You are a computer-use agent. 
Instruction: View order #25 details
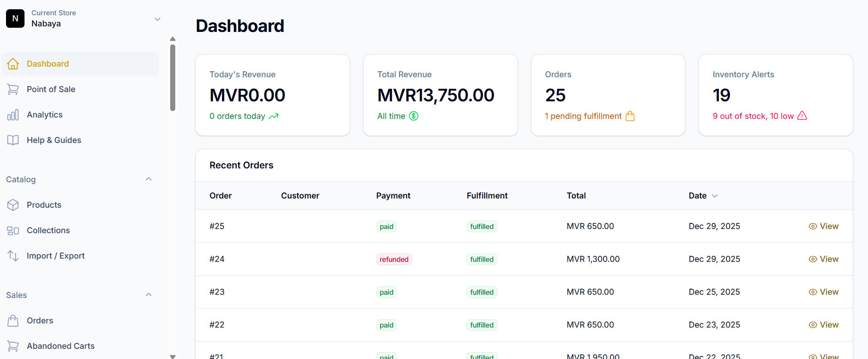pos(823,226)
